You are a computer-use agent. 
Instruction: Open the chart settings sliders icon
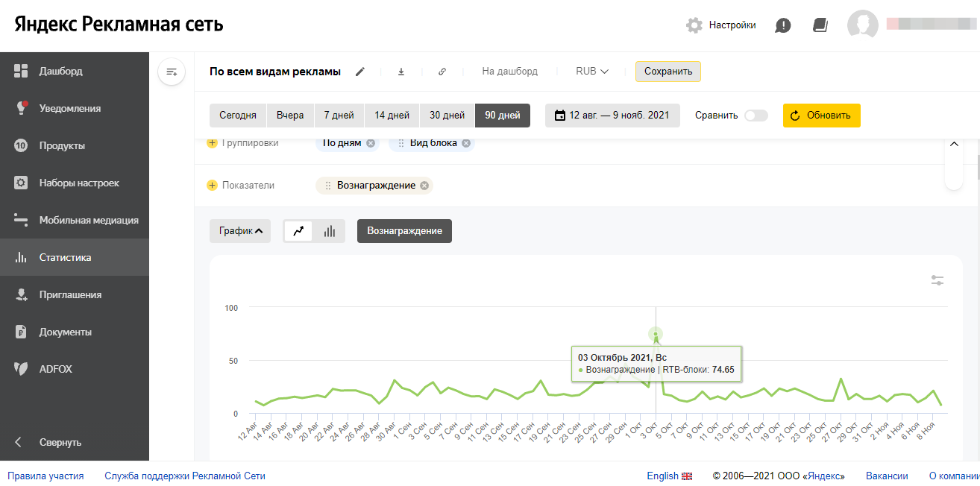click(x=937, y=280)
